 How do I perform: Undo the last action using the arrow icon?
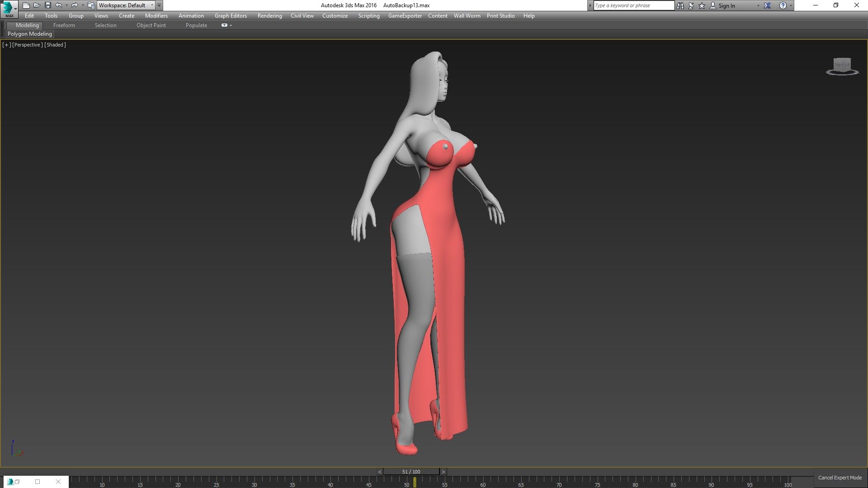59,5
